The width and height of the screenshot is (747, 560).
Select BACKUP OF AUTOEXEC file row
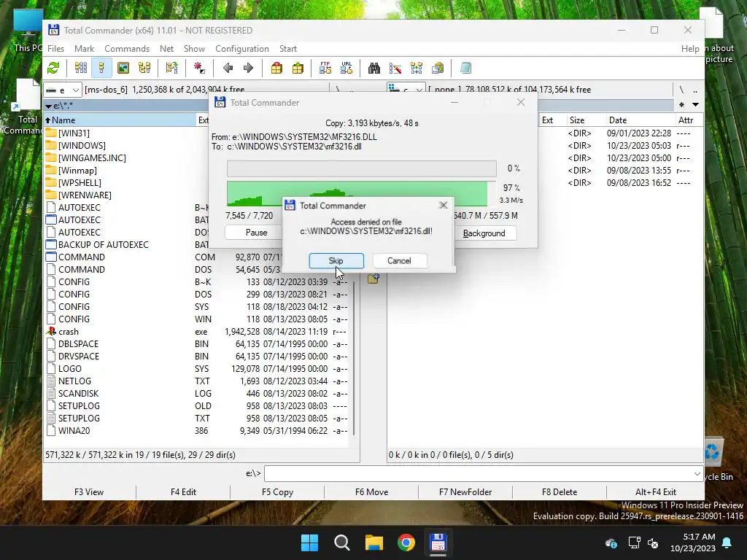click(x=127, y=245)
